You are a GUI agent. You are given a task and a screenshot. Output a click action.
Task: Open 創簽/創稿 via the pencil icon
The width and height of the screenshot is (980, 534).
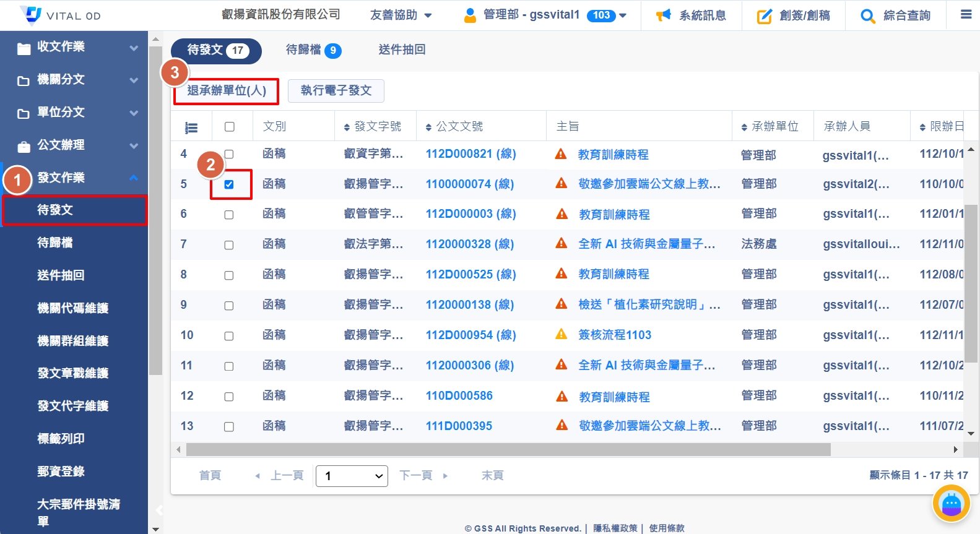coord(765,16)
